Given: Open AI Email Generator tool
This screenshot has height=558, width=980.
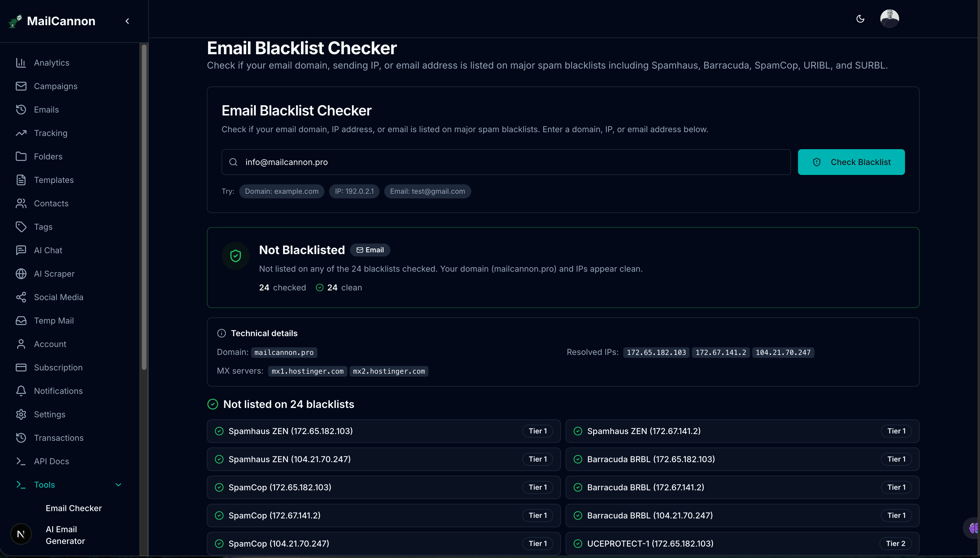Looking at the screenshot, I should (x=65, y=535).
